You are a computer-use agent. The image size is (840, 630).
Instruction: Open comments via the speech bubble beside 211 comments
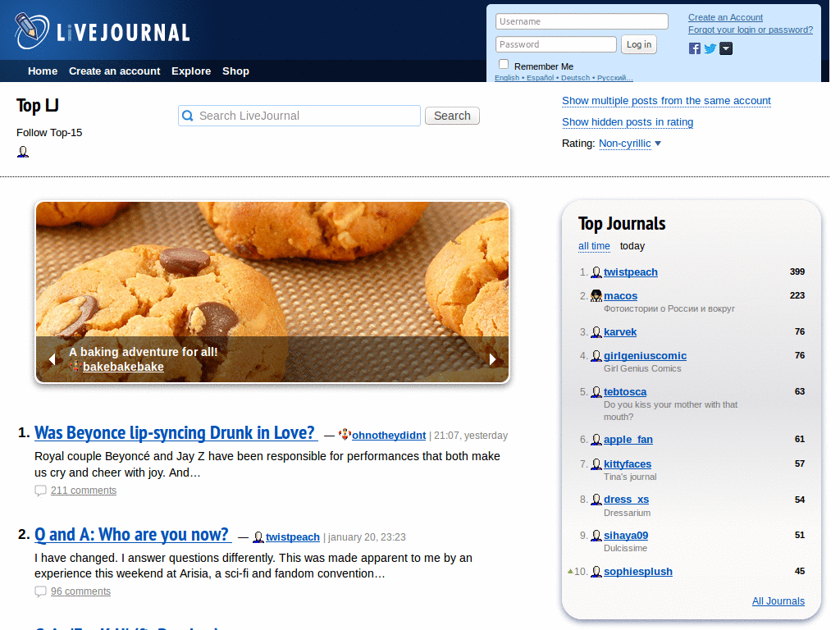[x=40, y=490]
